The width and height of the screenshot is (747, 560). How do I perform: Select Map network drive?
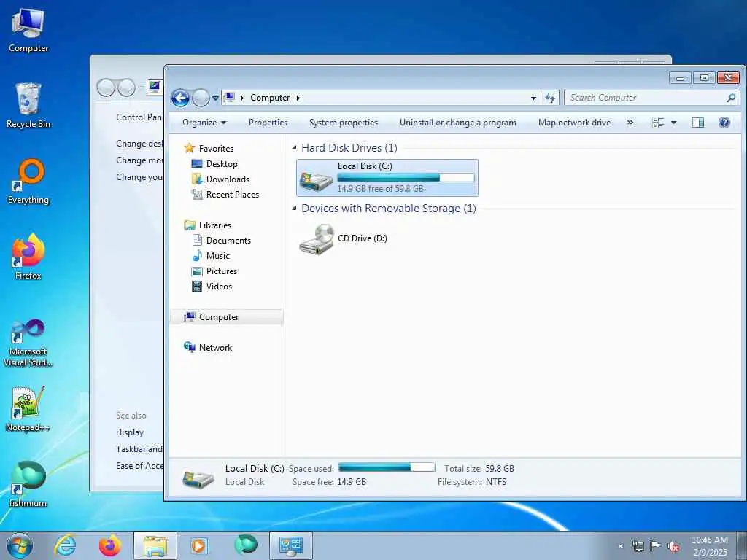pyautogui.click(x=574, y=122)
